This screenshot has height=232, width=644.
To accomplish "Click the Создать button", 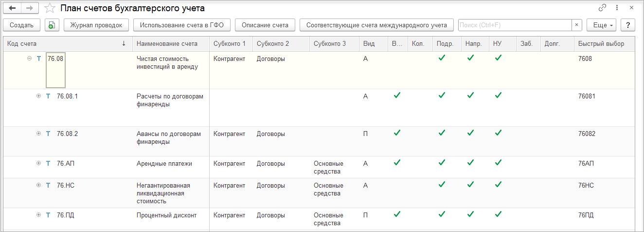I will (21, 25).
